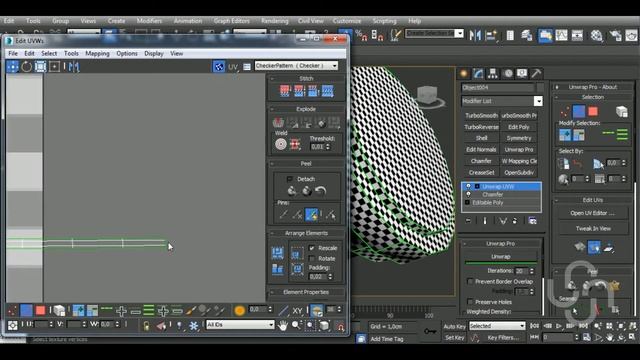The height and width of the screenshot is (360, 640).
Task: Select Polygon mode red square in Edit UVWs
Action: 40,311
